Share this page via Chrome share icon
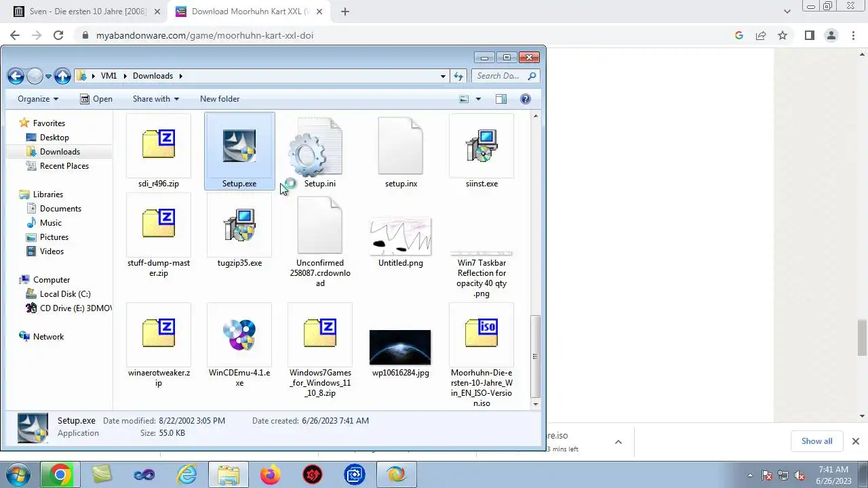This screenshot has height=488, width=868. point(761,35)
